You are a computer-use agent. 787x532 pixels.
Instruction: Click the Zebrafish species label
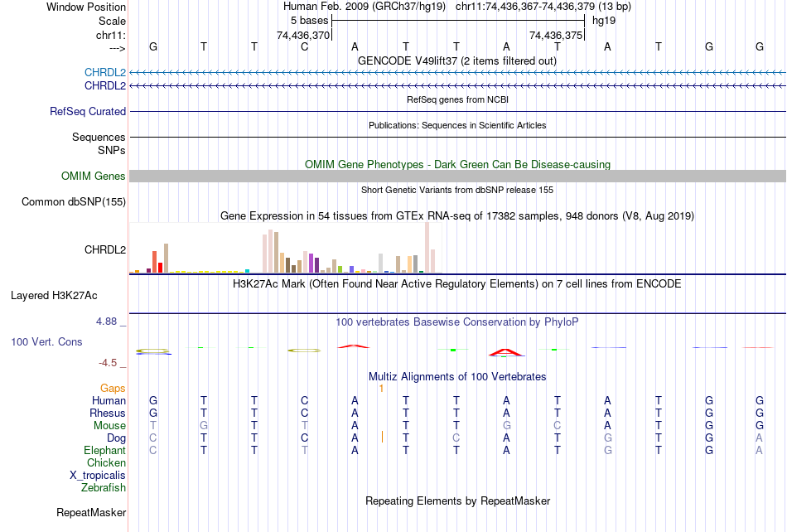pyautogui.click(x=104, y=487)
